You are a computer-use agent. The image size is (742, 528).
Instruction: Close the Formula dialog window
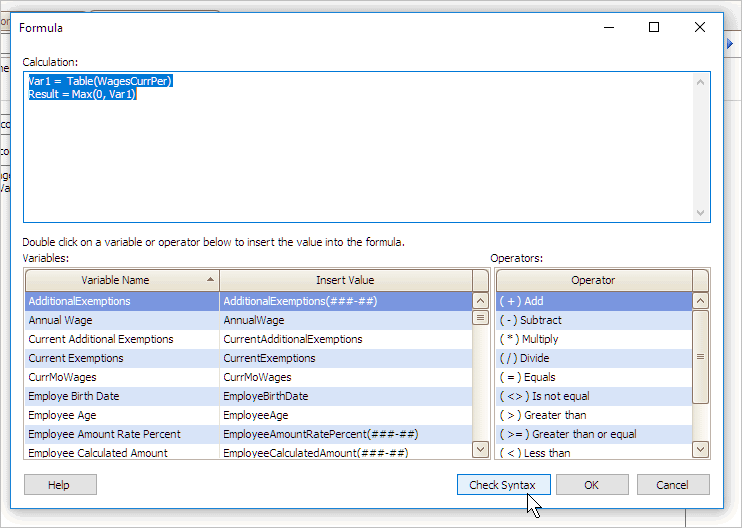[699, 28]
